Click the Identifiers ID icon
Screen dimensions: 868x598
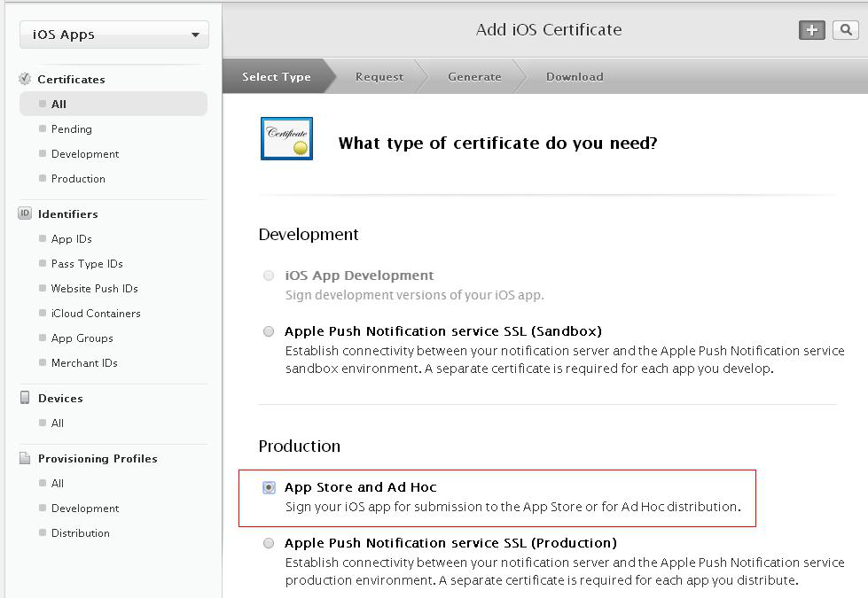25,214
